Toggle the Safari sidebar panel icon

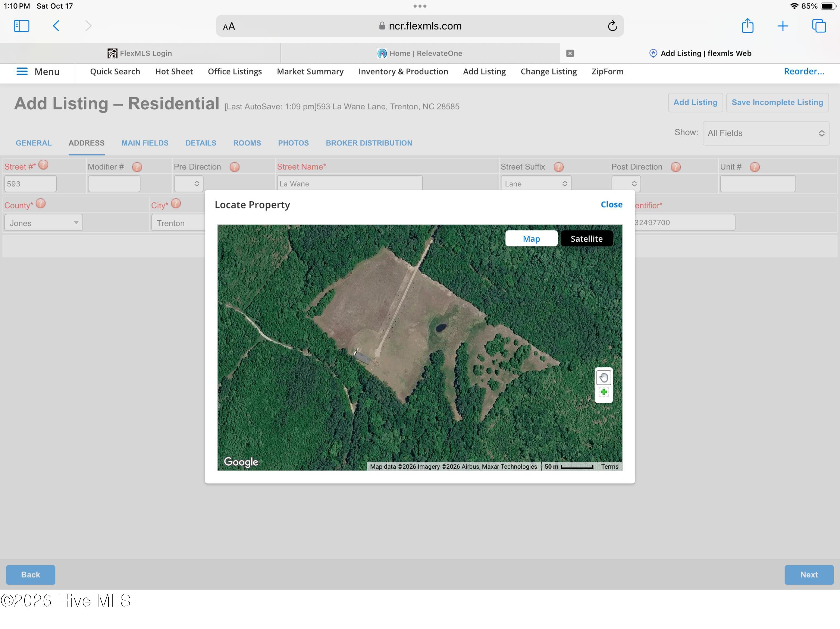pyautogui.click(x=21, y=26)
